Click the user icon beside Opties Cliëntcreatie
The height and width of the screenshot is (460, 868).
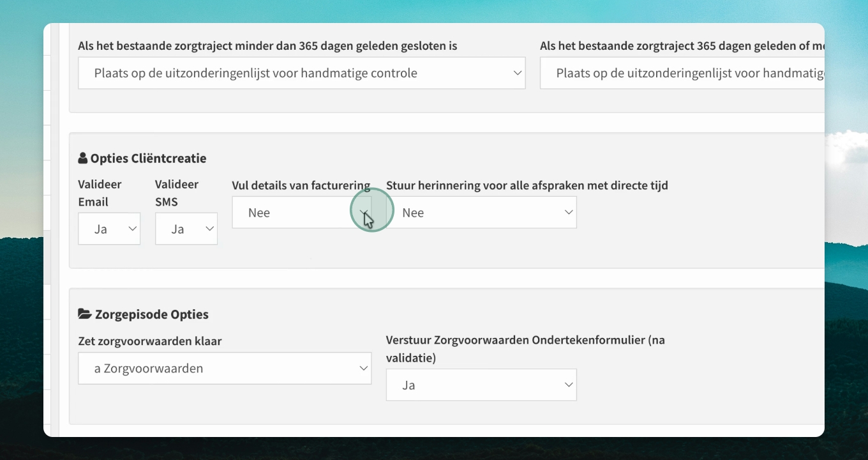pyautogui.click(x=82, y=158)
